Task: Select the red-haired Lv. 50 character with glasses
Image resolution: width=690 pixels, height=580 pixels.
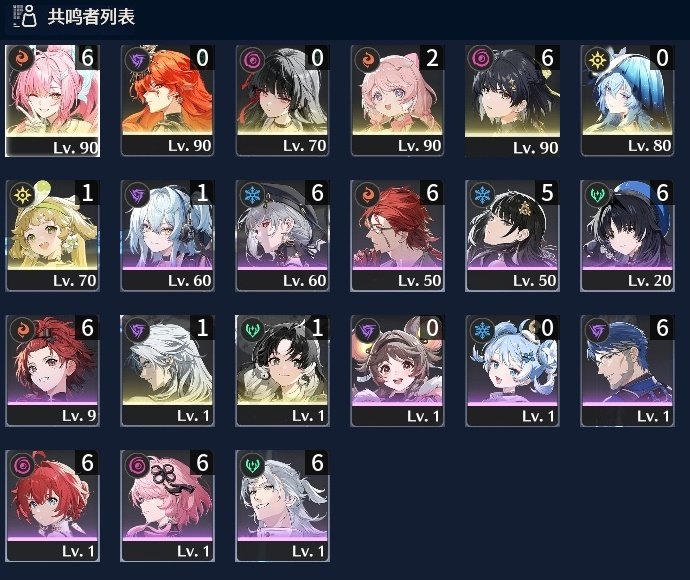Action: [397, 235]
